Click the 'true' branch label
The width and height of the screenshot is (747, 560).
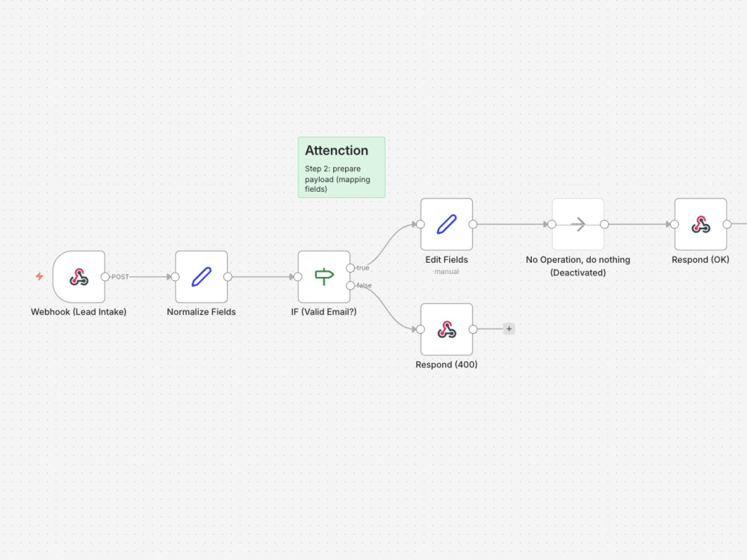click(x=363, y=268)
